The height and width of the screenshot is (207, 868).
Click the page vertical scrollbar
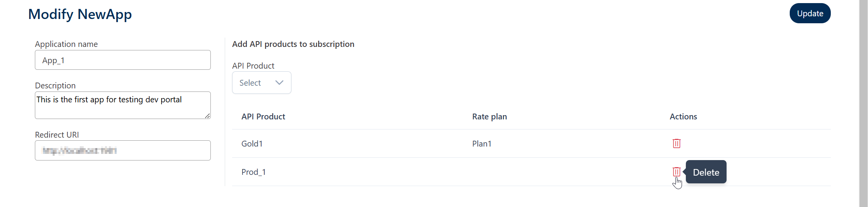[863, 103]
